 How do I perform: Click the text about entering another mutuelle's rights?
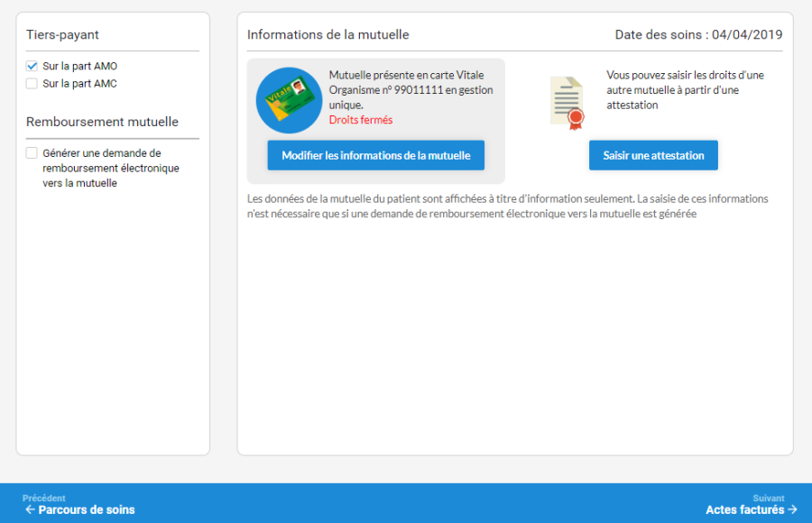pos(685,90)
